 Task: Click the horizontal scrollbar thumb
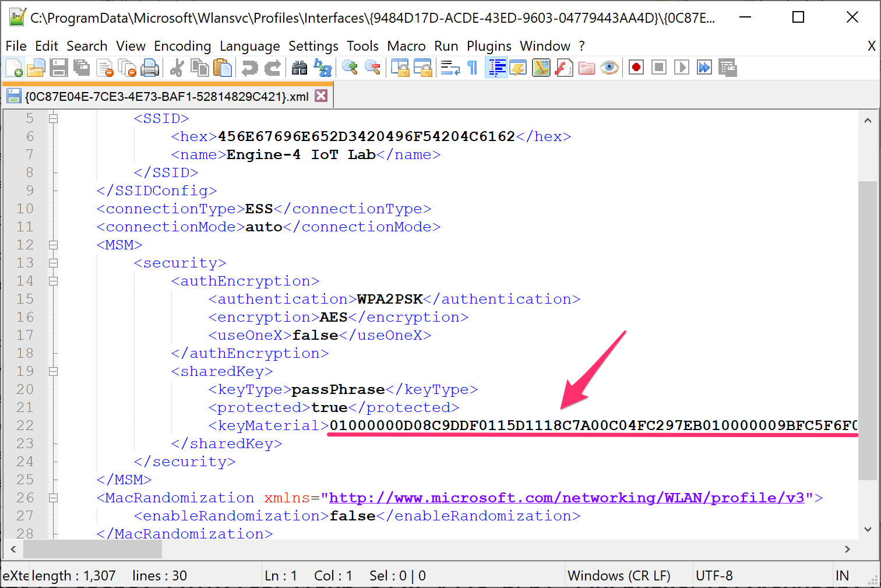[x=92, y=549]
